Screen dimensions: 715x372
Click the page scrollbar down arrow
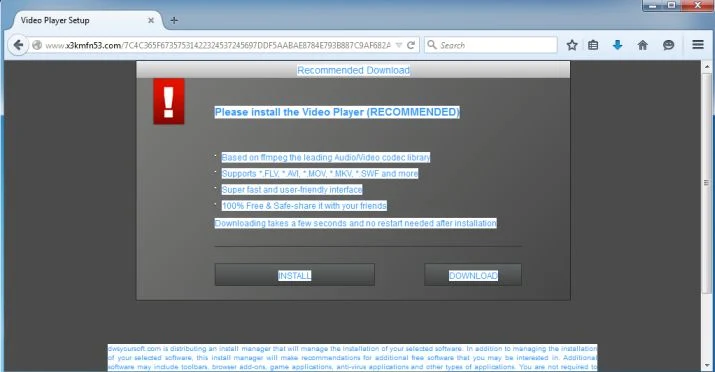(707, 366)
